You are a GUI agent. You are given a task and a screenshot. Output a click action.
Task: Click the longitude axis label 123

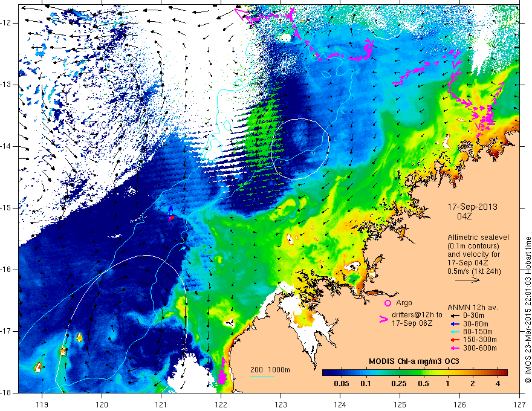tap(281, 404)
